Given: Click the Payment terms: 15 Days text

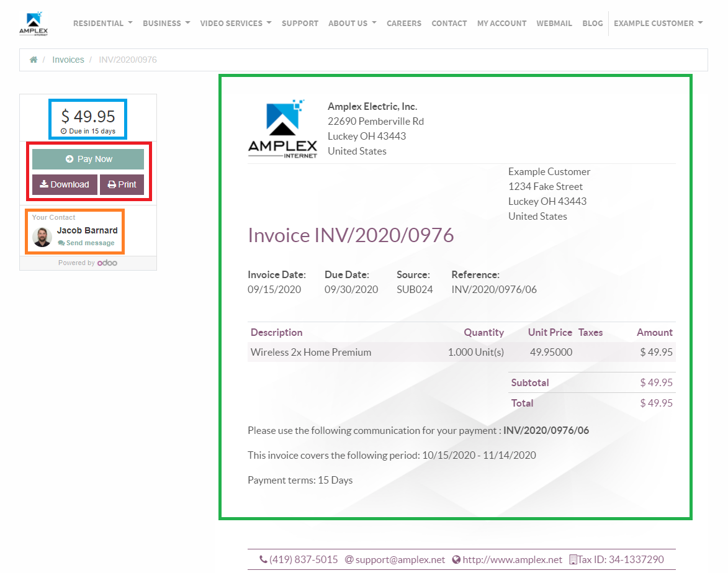Looking at the screenshot, I should 300,480.
